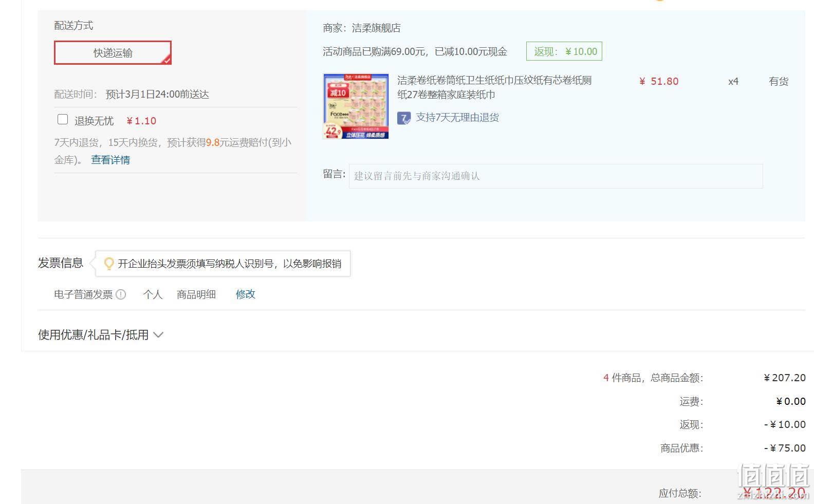Open the 查看详情 link
Image resolution: width=814 pixels, height=504 pixels.
click(x=110, y=160)
